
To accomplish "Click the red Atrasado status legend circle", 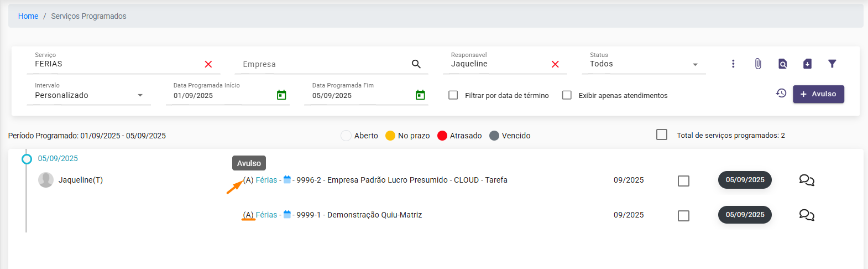I will tap(442, 136).
